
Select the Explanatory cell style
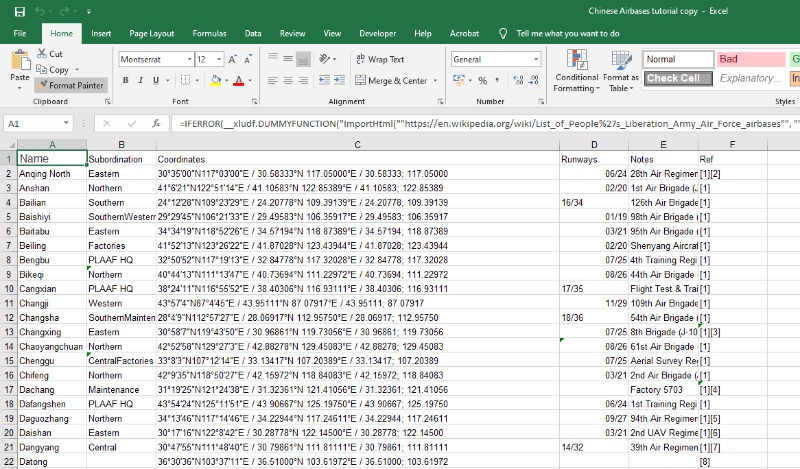click(x=751, y=78)
